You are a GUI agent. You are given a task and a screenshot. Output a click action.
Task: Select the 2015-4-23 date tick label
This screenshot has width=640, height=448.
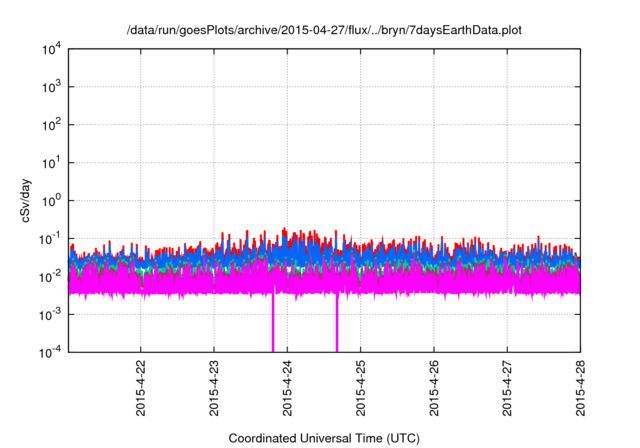click(214, 388)
